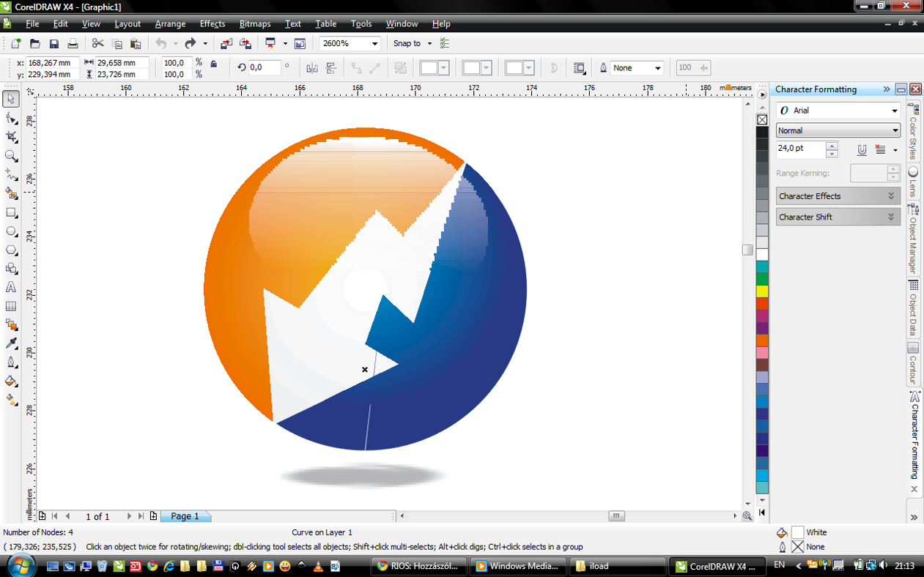Screen dimensions: 924x577
Task: Click the Export icon
Action: coord(245,44)
